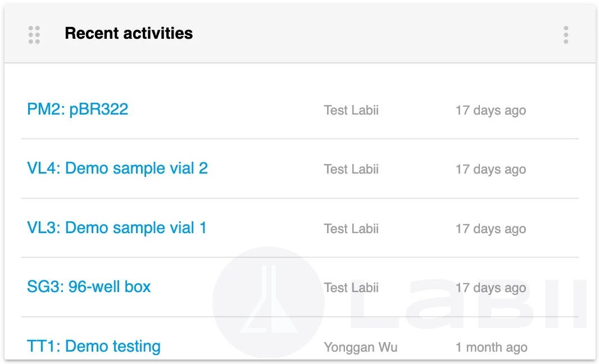
Task: Click the Recent activities widget title
Action: [x=129, y=34]
